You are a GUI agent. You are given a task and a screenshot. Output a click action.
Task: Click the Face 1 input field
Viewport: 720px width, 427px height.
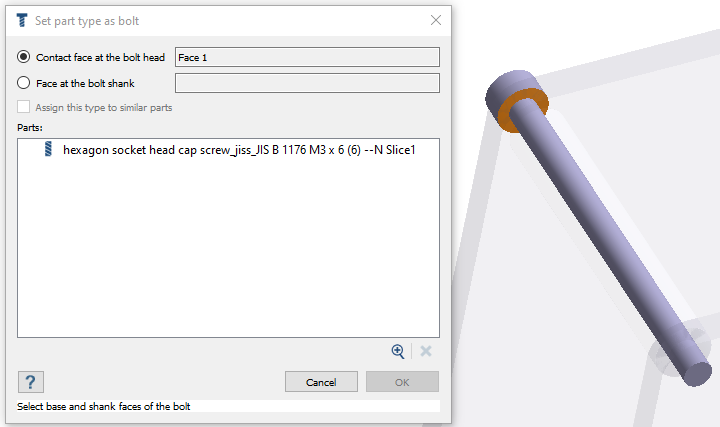(x=307, y=57)
